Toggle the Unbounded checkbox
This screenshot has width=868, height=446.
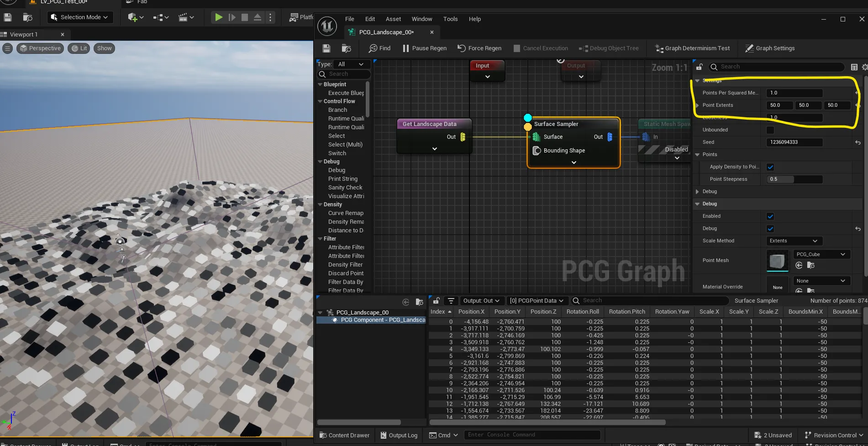(x=770, y=130)
